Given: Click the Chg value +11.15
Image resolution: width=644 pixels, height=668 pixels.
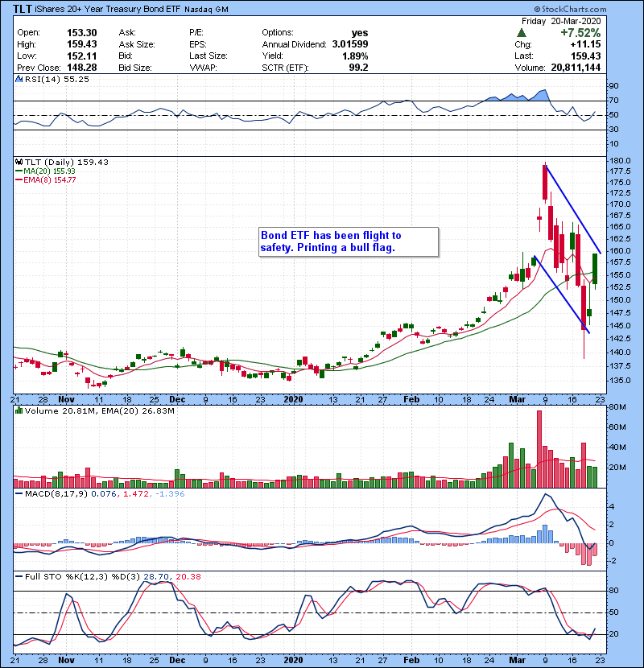Looking at the screenshot, I should [585, 44].
